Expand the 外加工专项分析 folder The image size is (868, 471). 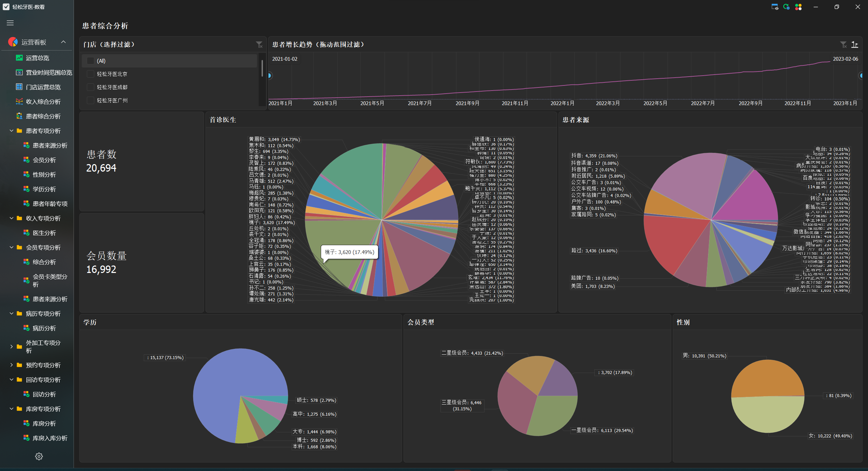tap(12, 347)
